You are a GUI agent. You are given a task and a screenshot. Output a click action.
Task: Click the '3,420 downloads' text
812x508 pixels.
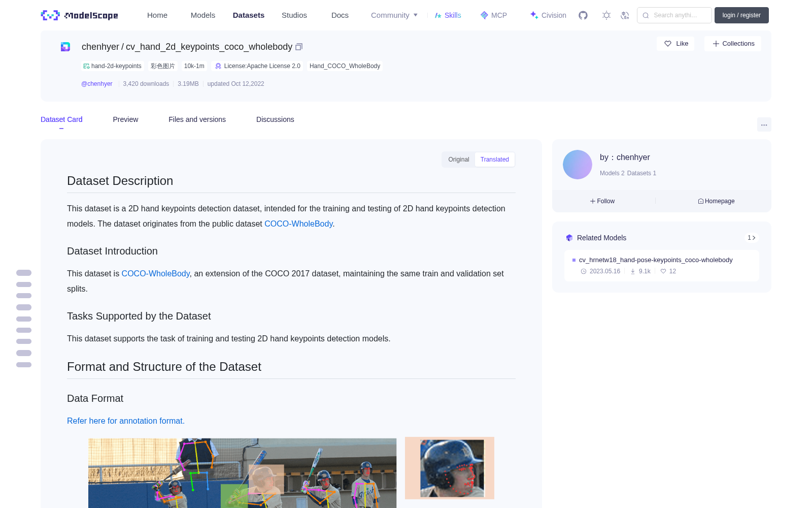(146, 84)
